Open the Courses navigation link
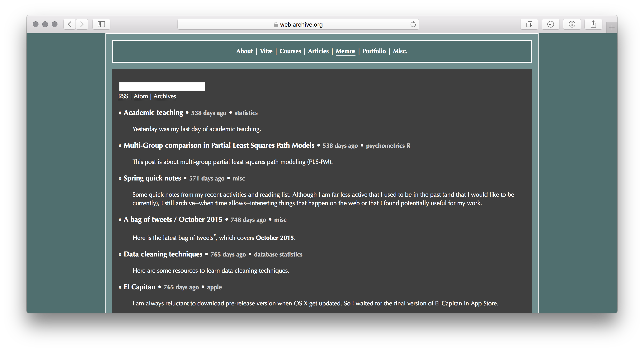The image size is (644, 351). click(x=290, y=51)
